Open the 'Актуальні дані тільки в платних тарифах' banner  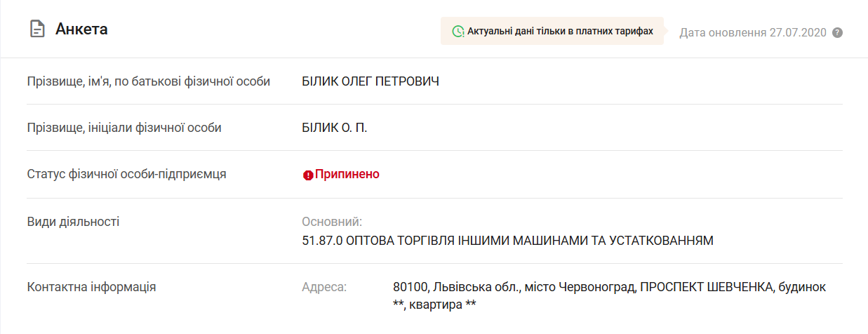coord(552,32)
